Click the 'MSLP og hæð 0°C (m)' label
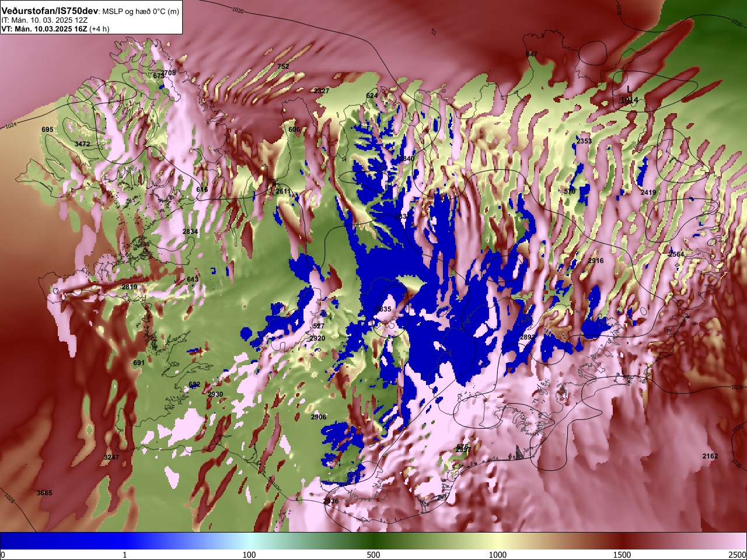Image resolution: width=747 pixels, height=560 pixels. click(x=141, y=12)
